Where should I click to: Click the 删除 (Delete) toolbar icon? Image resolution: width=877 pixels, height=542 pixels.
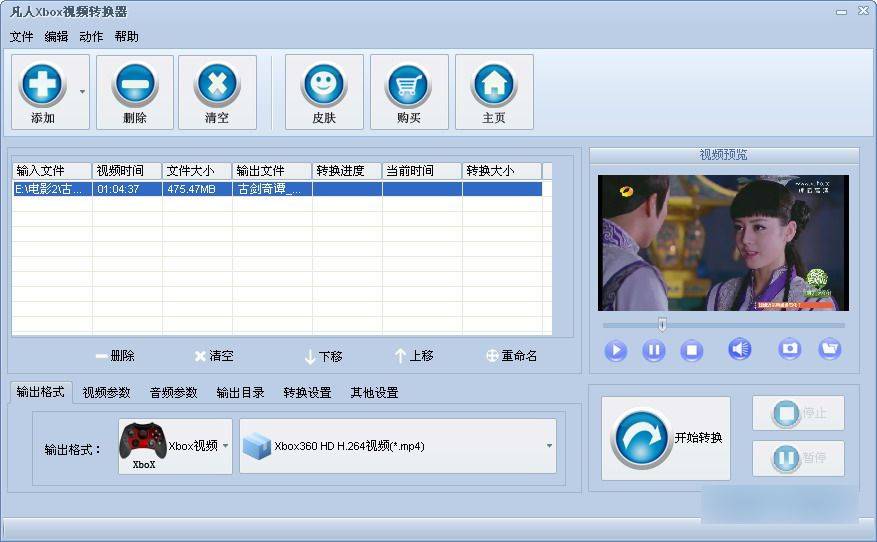[135, 84]
